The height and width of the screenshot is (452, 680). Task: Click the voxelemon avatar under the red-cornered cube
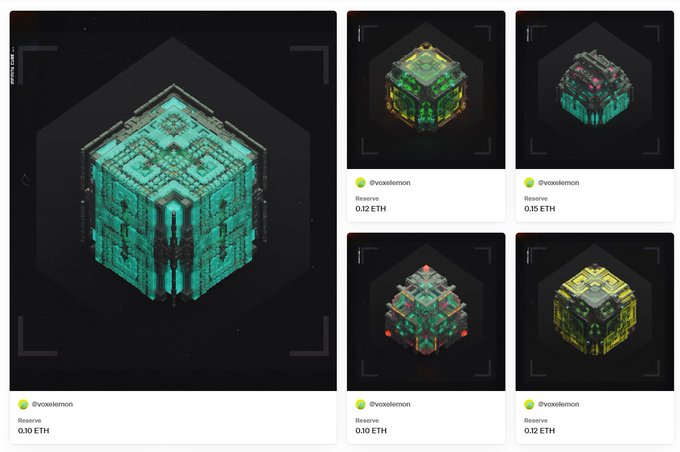tap(360, 404)
